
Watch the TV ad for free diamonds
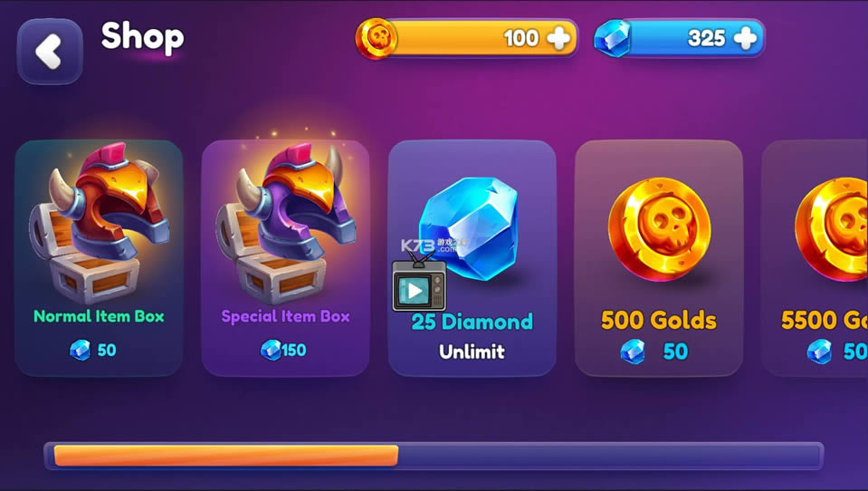(419, 282)
